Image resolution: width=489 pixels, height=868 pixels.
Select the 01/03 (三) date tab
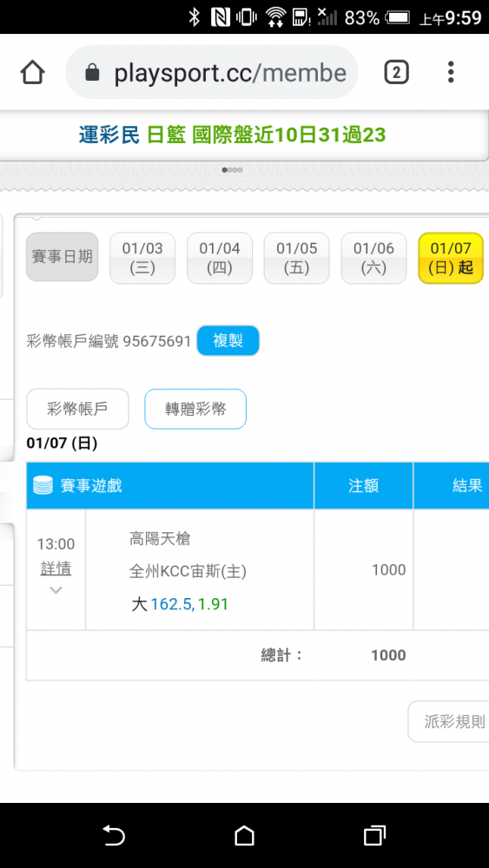pyautogui.click(x=142, y=258)
